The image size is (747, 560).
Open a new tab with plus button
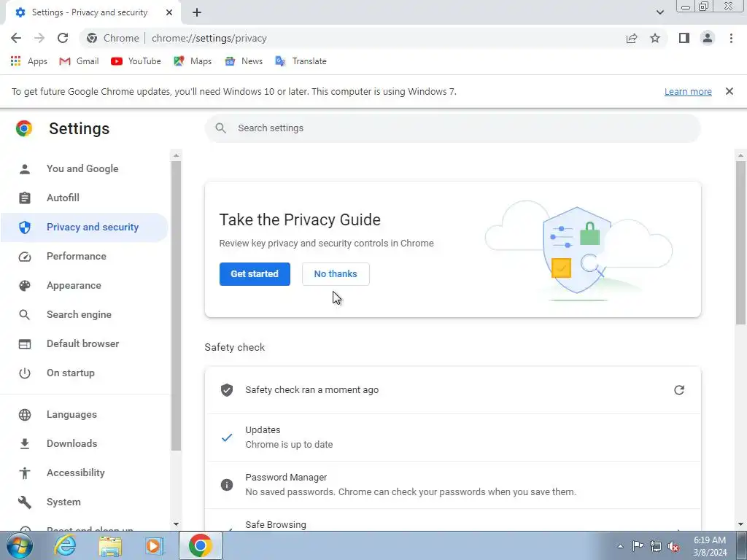pos(197,12)
